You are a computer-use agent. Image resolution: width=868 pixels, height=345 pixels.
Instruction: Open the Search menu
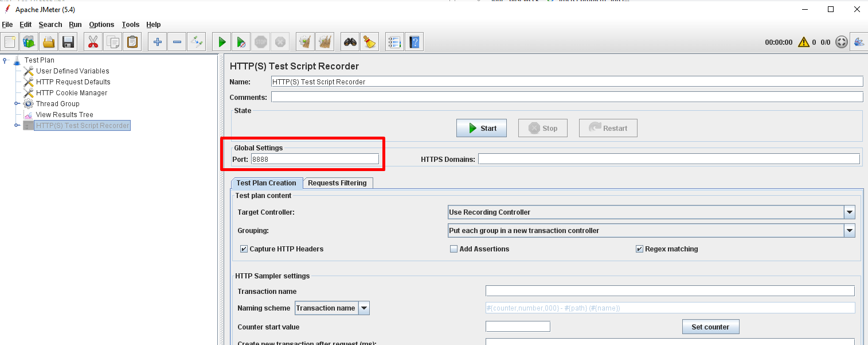50,25
